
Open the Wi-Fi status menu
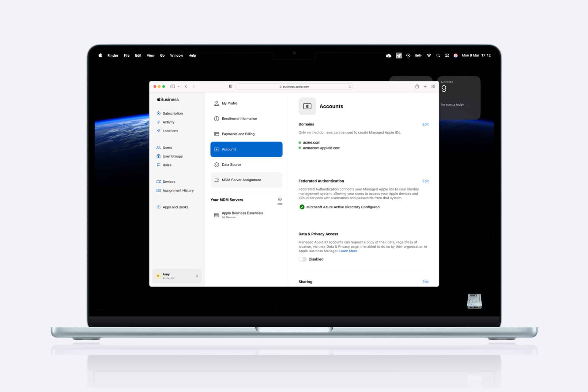point(429,55)
